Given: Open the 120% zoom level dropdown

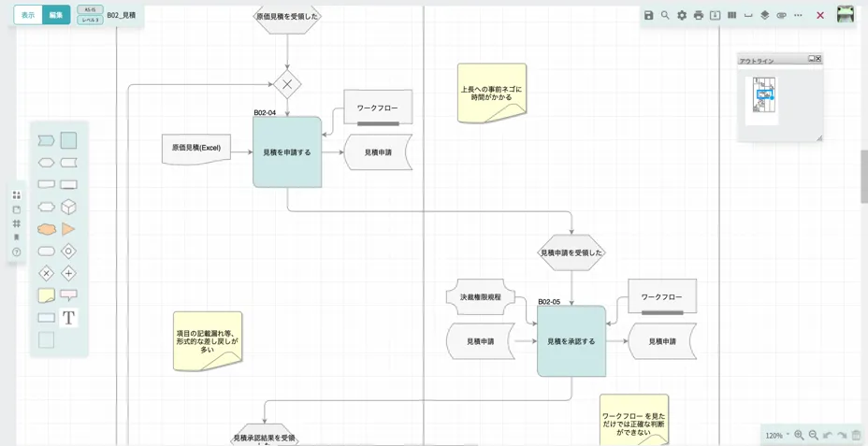Looking at the screenshot, I should [x=777, y=436].
